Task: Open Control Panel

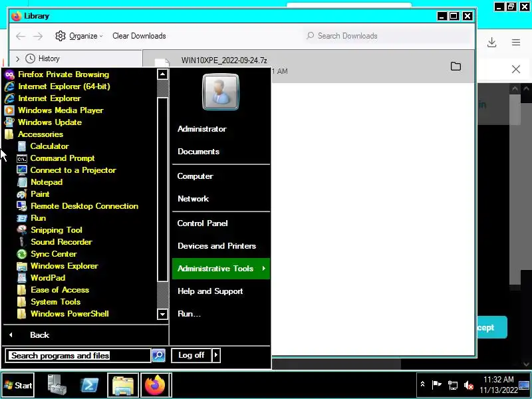Action: [203, 223]
